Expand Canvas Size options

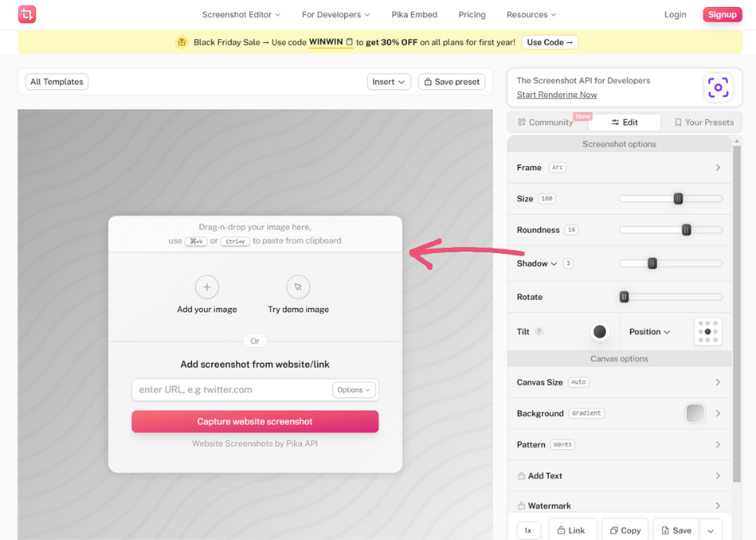click(x=619, y=382)
